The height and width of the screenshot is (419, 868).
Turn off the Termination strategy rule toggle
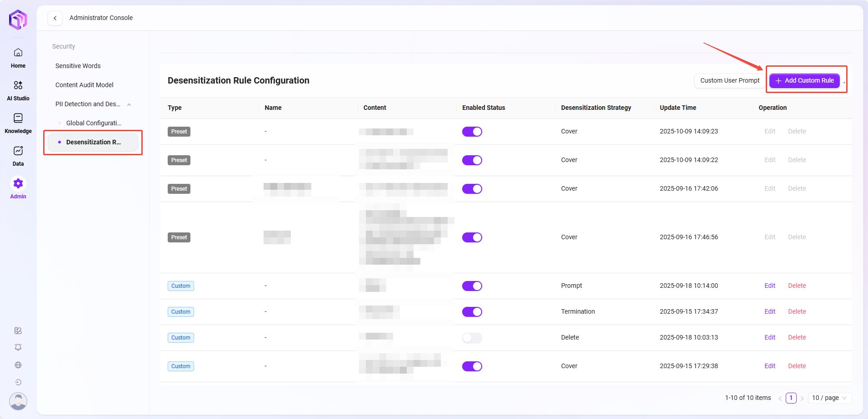point(472,312)
